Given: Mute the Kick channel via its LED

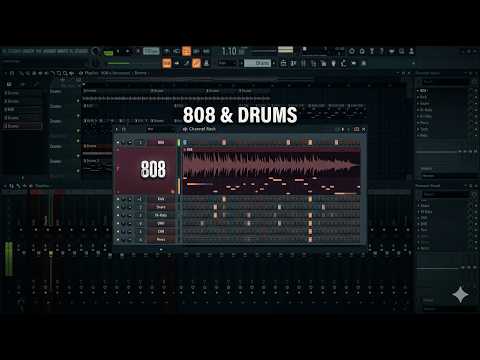Looking at the screenshot, I should [118, 199].
